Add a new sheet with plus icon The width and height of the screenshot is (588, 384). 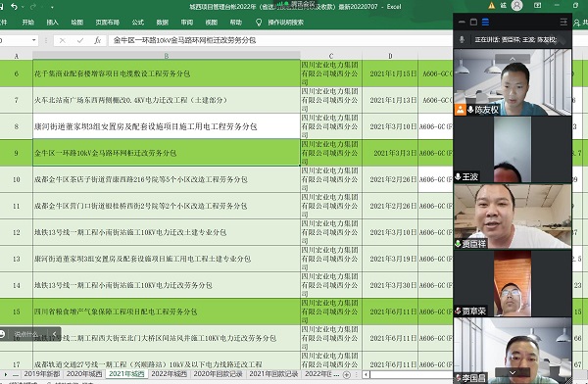point(347,374)
